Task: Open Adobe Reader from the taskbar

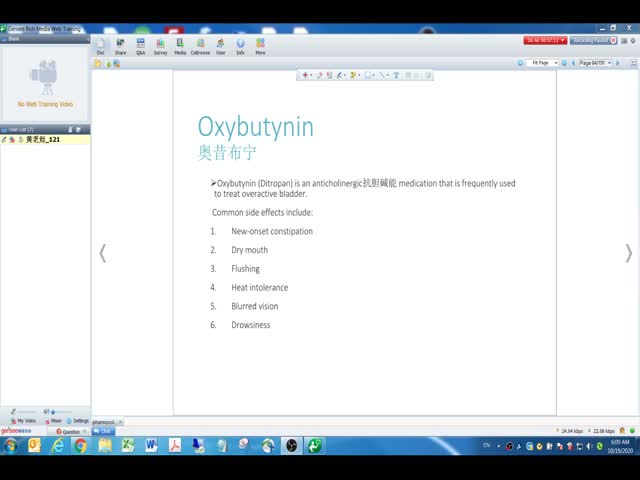Action: click(x=175, y=445)
